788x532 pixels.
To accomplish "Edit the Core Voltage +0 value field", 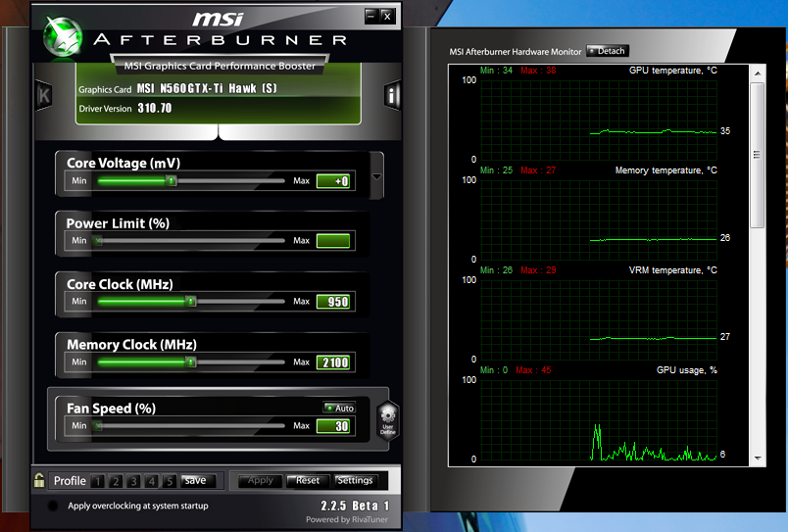I will (x=333, y=181).
